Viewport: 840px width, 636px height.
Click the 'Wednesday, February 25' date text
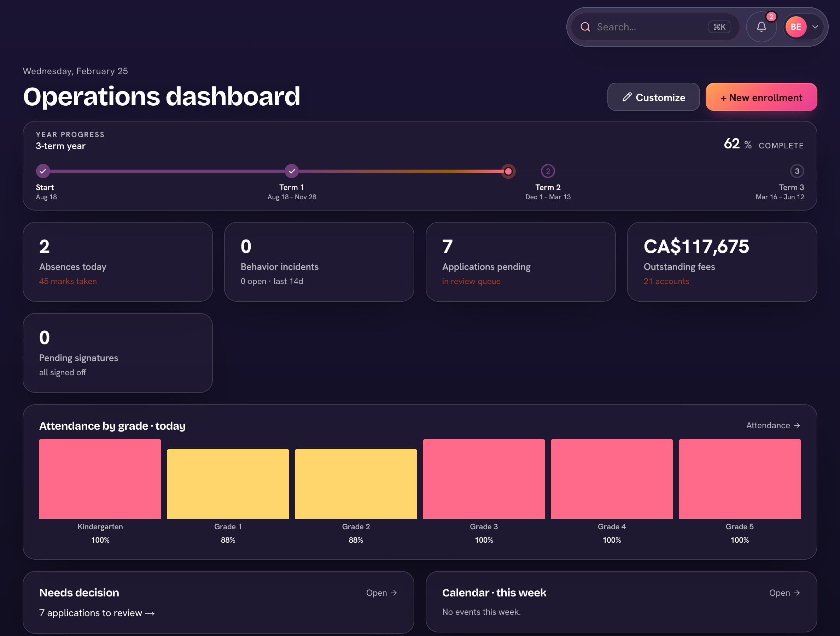(75, 71)
